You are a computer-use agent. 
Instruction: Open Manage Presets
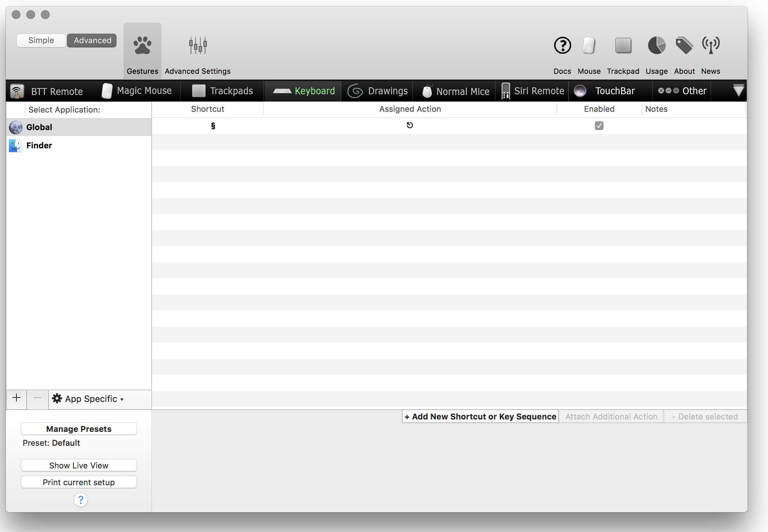[79, 429]
